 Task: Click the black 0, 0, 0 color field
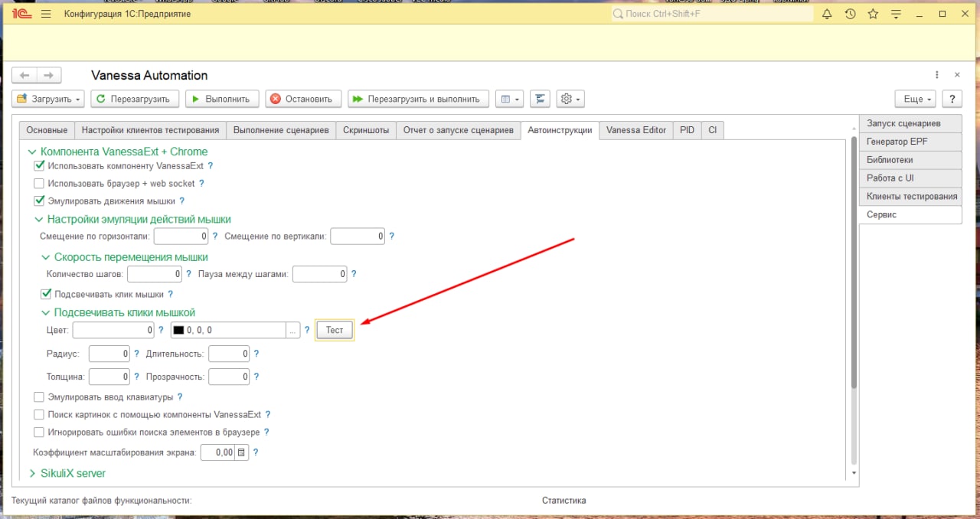228,330
